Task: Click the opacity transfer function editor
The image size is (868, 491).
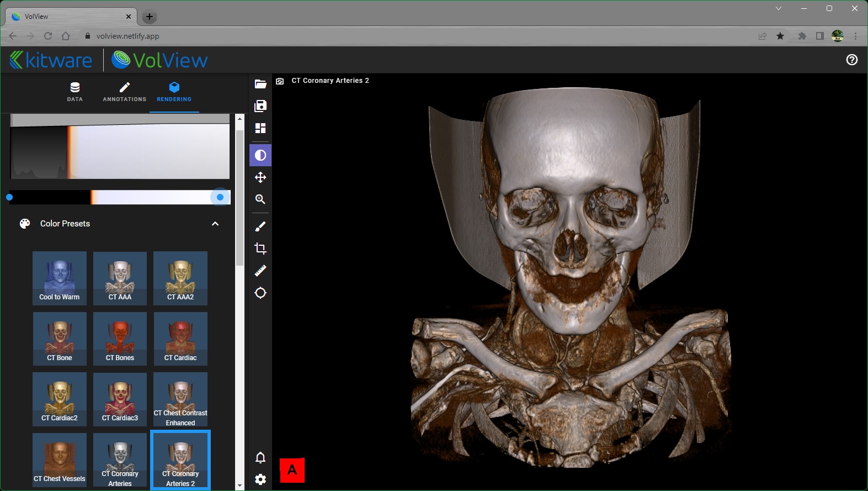Action: tap(120, 146)
